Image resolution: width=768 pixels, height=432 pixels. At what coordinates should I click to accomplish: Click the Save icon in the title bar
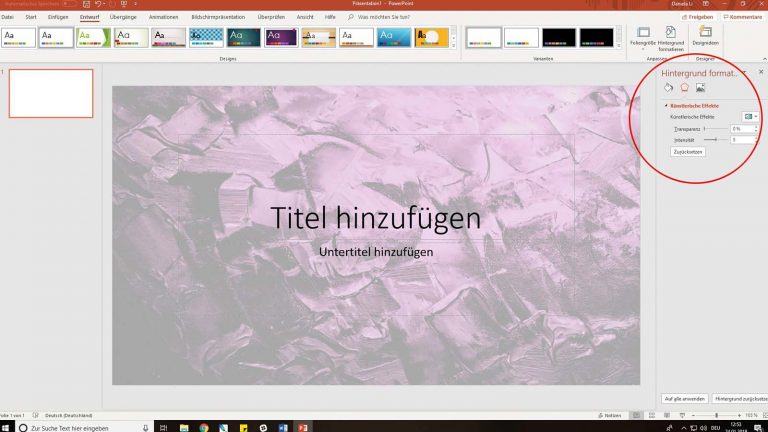point(86,4)
